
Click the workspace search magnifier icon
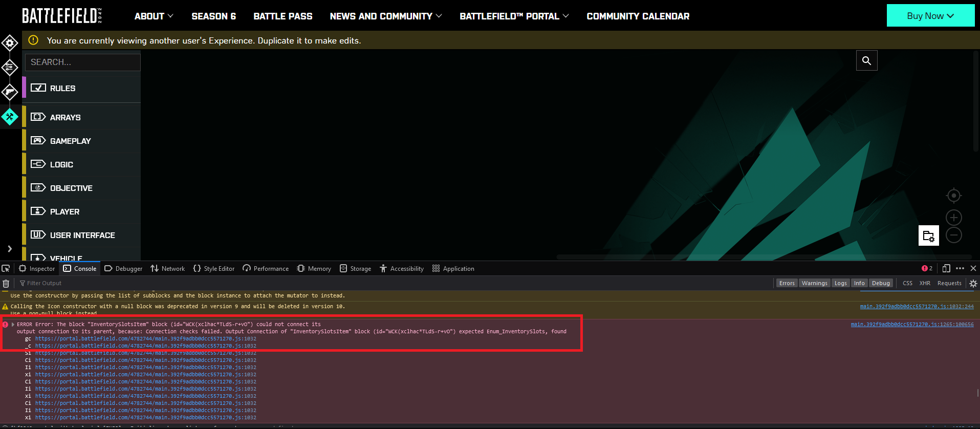(866, 61)
